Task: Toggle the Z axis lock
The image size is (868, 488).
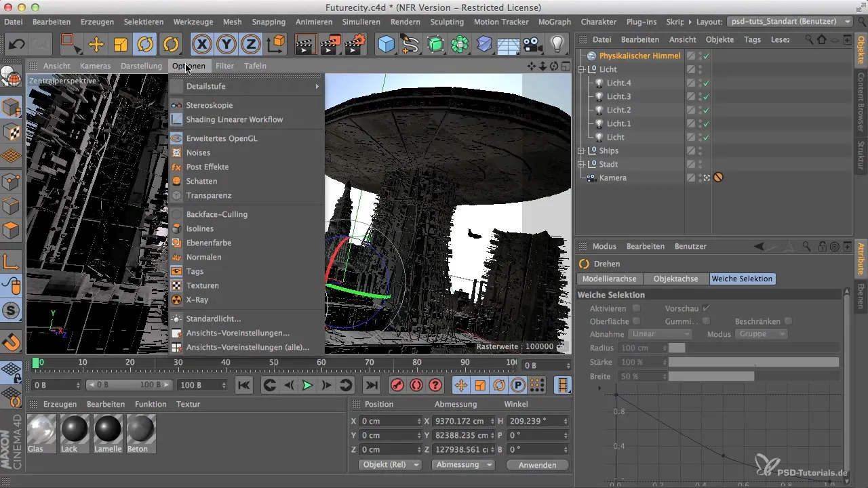Action: [251, 45]
